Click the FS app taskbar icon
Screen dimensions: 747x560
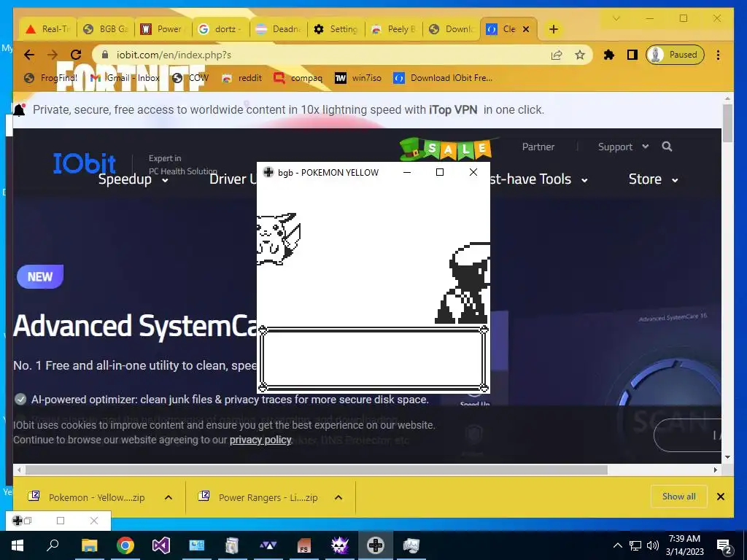point(304,545)
